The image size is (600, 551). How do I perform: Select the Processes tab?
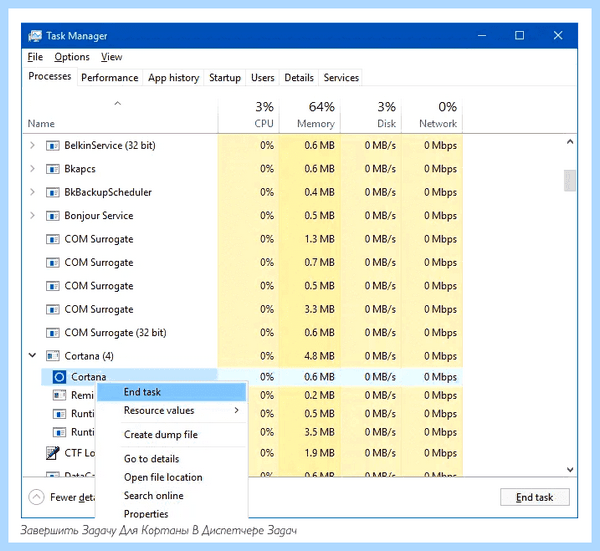point(50,77)
